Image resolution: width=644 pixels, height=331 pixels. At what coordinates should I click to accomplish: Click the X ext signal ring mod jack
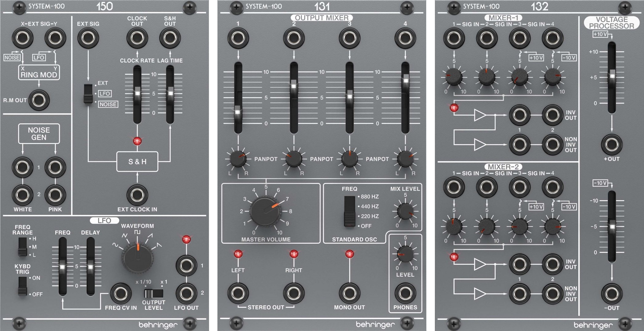tap(23, 38)
